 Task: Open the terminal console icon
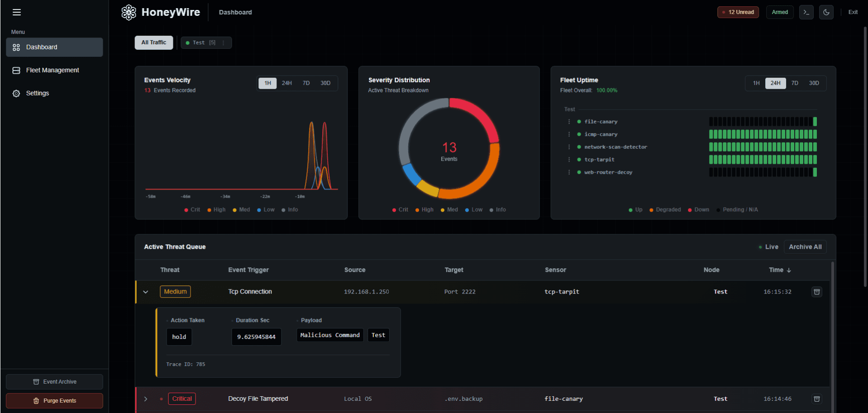pyautogui.click(x=806, y=12)
